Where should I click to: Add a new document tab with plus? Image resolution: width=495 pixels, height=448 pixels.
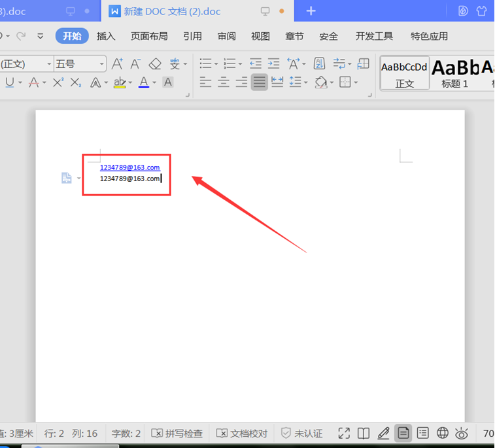point(311,11)
